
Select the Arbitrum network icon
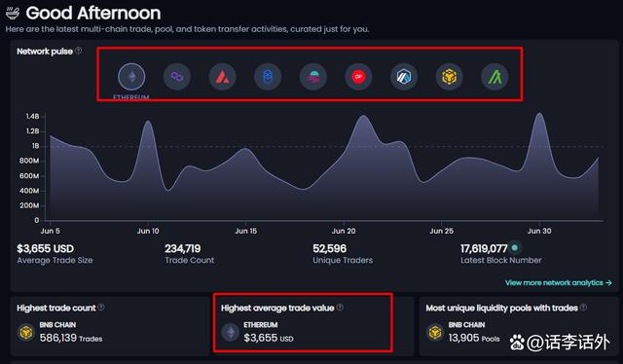click(404, 77)
